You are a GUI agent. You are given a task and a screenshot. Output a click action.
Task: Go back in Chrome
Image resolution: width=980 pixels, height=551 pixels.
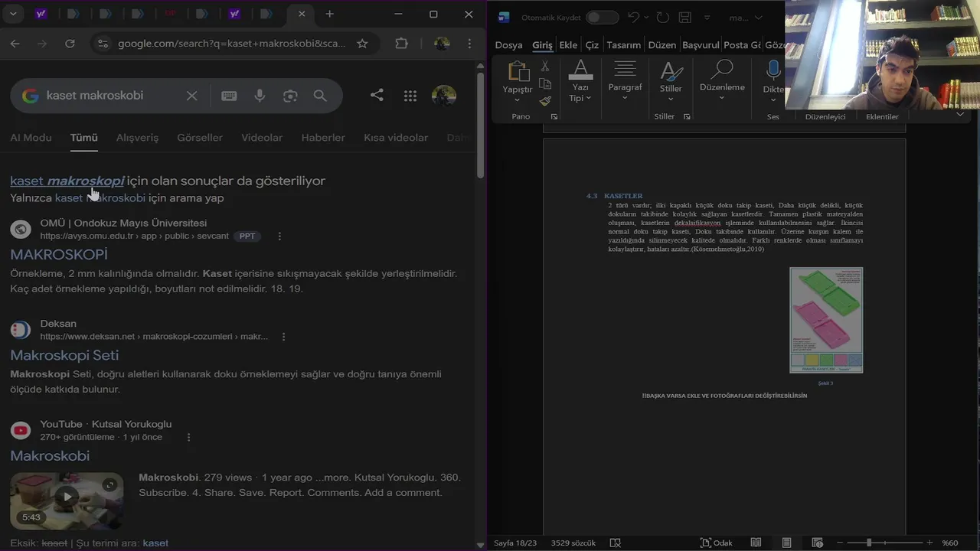(15, 44)
